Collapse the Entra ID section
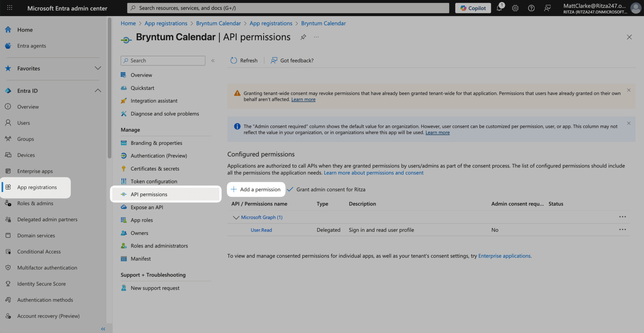Screen dimensions: 644x333 (x=98, y=91)
